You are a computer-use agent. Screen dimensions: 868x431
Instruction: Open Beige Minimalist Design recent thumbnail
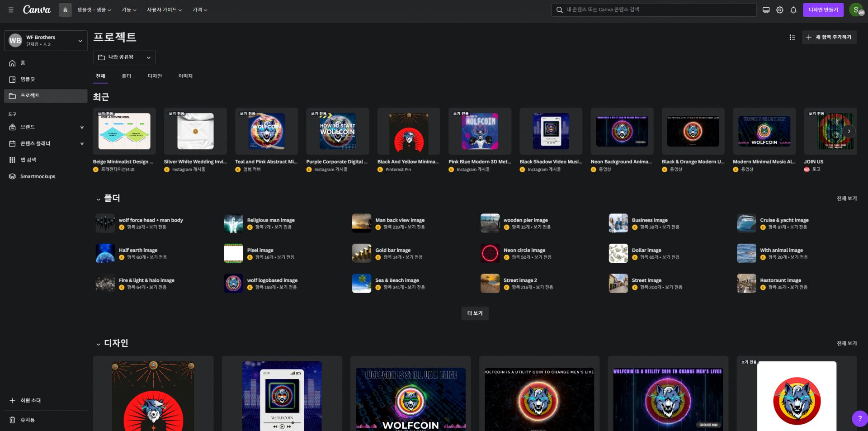pyautogui.click(x=124, y=131)
